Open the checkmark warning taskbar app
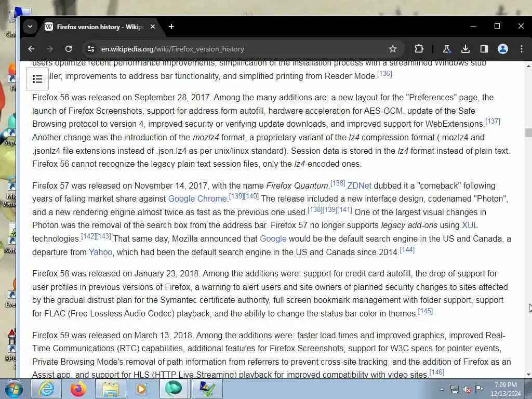Screen dimensions: 532x399 (207, 389)
